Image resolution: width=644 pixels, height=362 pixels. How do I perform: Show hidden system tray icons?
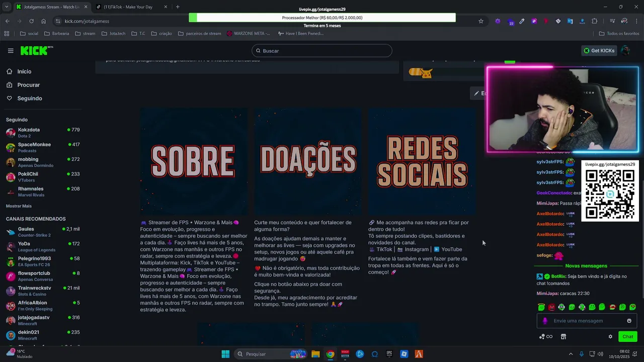pyautogui.click(x=571, y=354)
